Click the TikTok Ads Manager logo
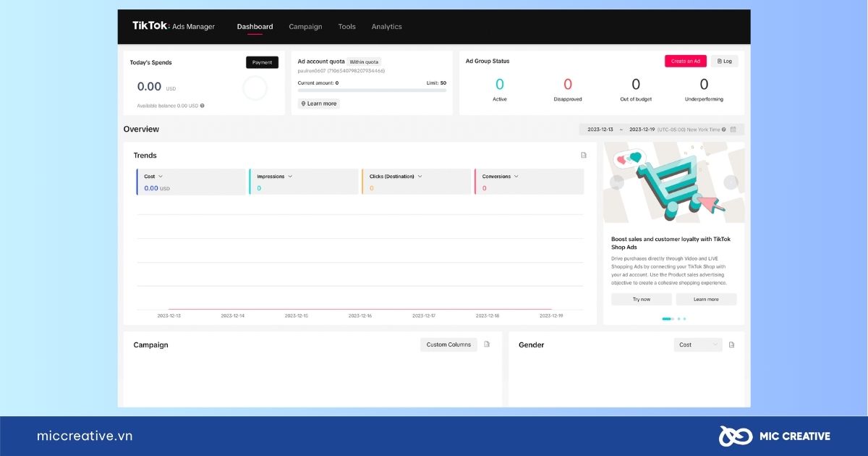The height and width of the screenshot is (456, 868). 174,26
